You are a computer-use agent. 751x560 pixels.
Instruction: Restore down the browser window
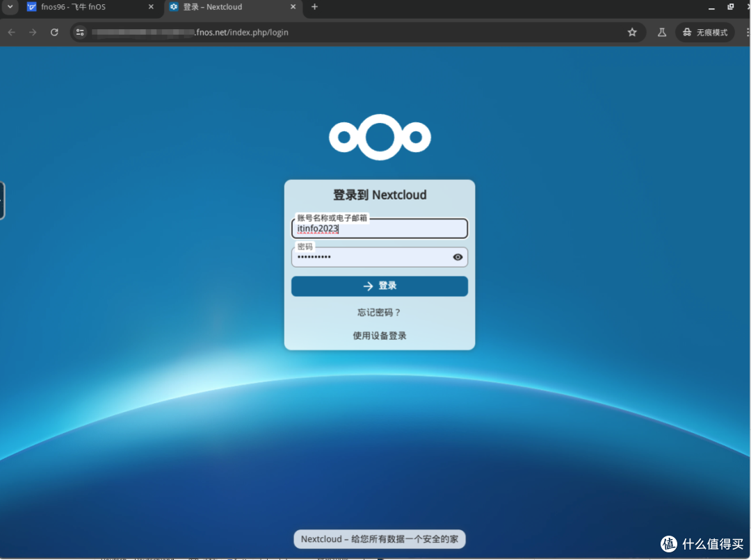730,7
